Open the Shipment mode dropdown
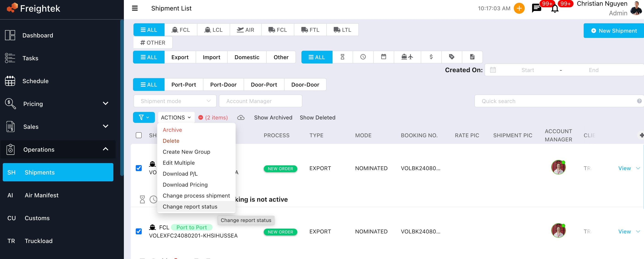This screenshot has height=259, width=644. tap(175, 101)
